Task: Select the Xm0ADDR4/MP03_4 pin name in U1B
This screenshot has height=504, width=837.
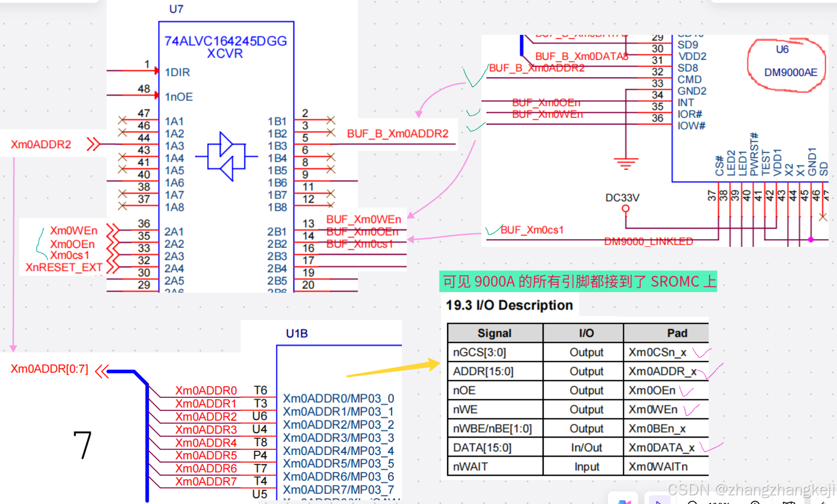Action: click(x=338, y=451)
